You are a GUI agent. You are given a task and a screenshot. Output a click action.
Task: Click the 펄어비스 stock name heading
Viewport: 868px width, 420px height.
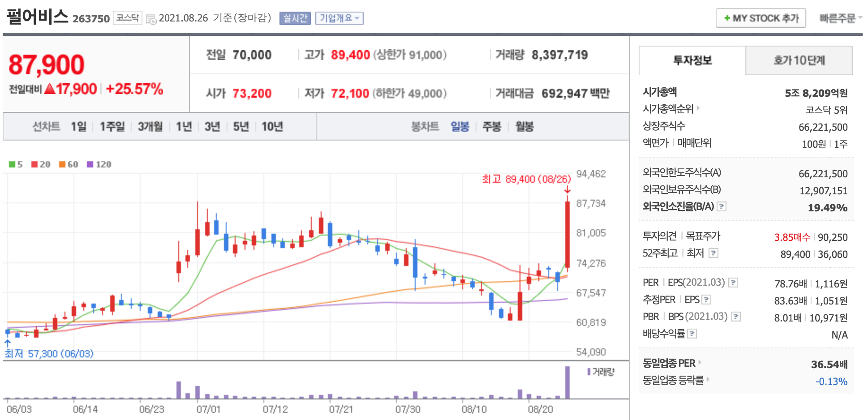[37, 17]
